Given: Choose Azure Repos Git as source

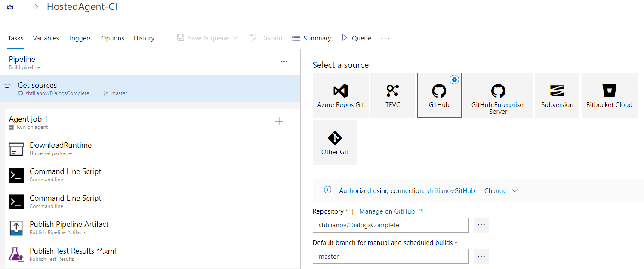Looking at the screenshot, I should tap(341, 95).
